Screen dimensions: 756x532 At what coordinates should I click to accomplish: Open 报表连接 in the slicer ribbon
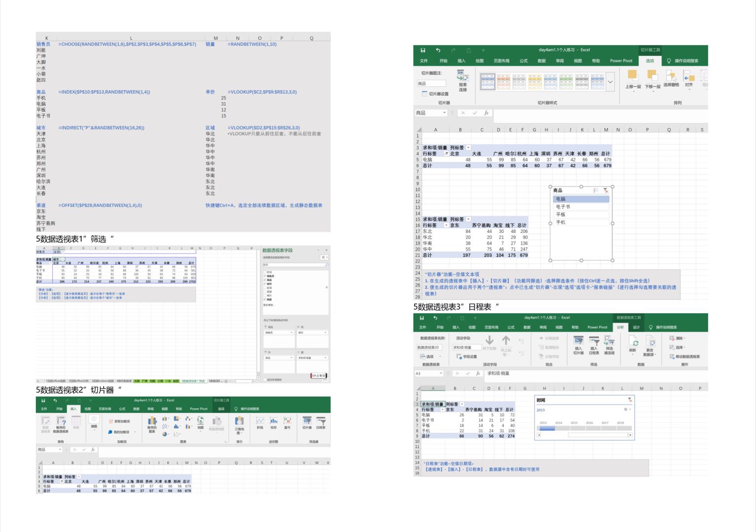(x=463, y=81)
